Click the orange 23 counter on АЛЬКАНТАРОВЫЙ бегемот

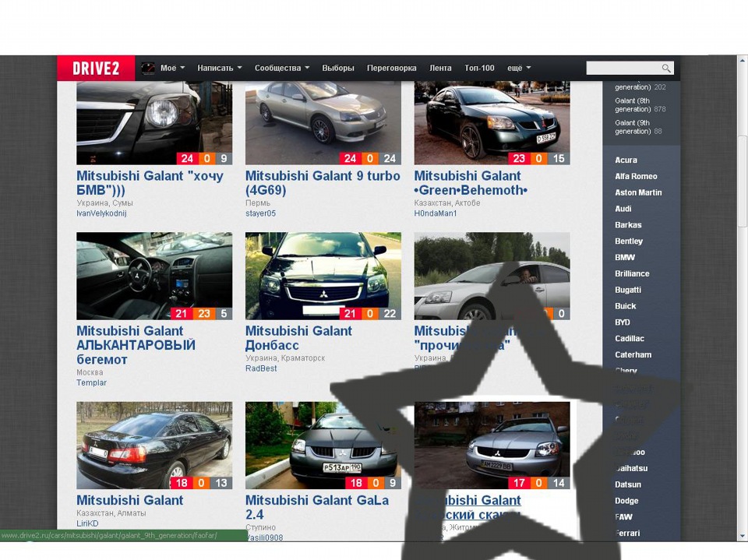tap(204, 314)
